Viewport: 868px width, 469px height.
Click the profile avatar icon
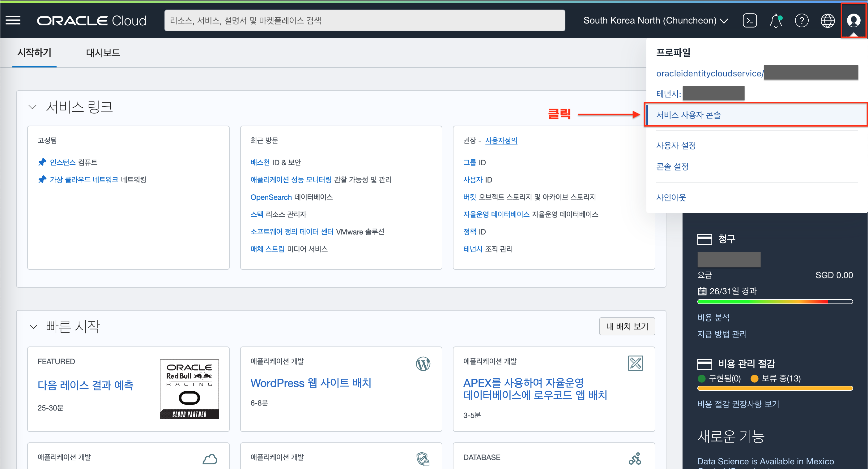[853, 20]
